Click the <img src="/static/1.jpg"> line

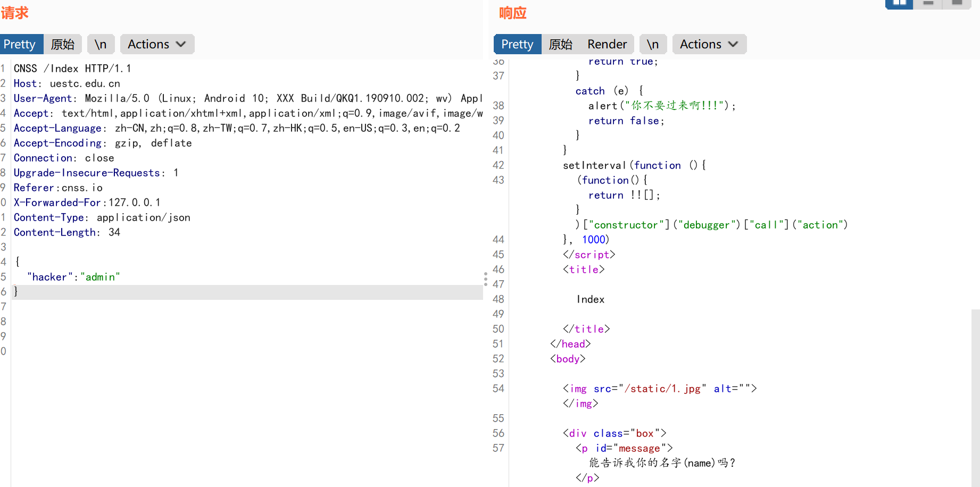(660, 389)
